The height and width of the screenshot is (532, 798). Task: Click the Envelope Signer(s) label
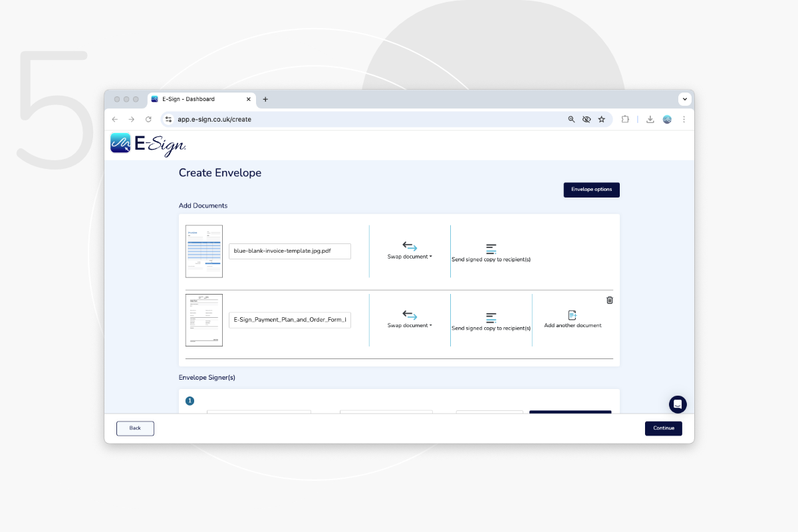point(207,378)
